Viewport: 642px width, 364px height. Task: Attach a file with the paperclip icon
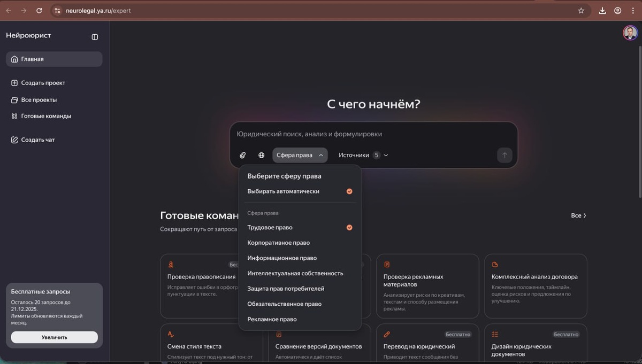coord(243,155)
